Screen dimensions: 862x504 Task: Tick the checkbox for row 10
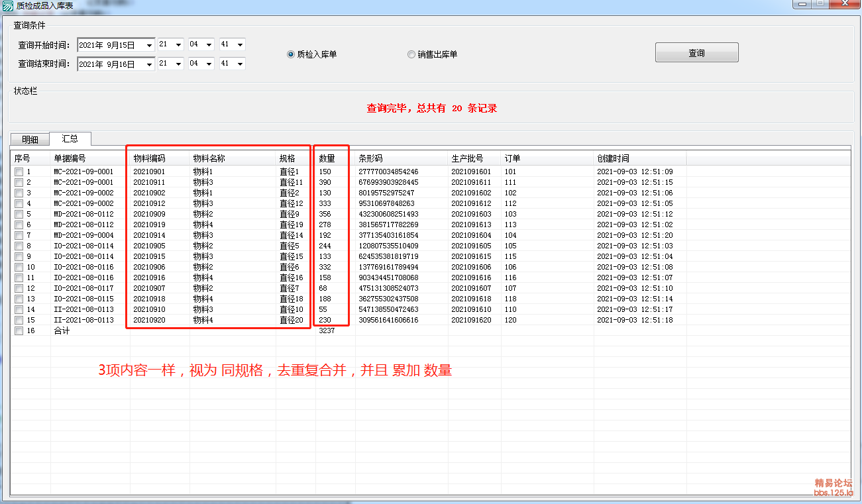tap(19, 268)
